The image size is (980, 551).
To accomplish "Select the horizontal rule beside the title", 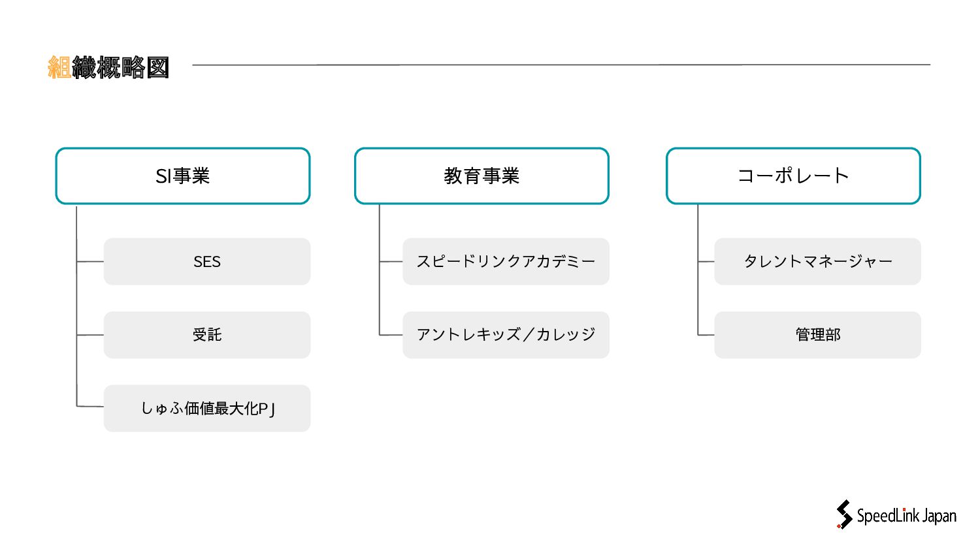I will coord(561,65).
